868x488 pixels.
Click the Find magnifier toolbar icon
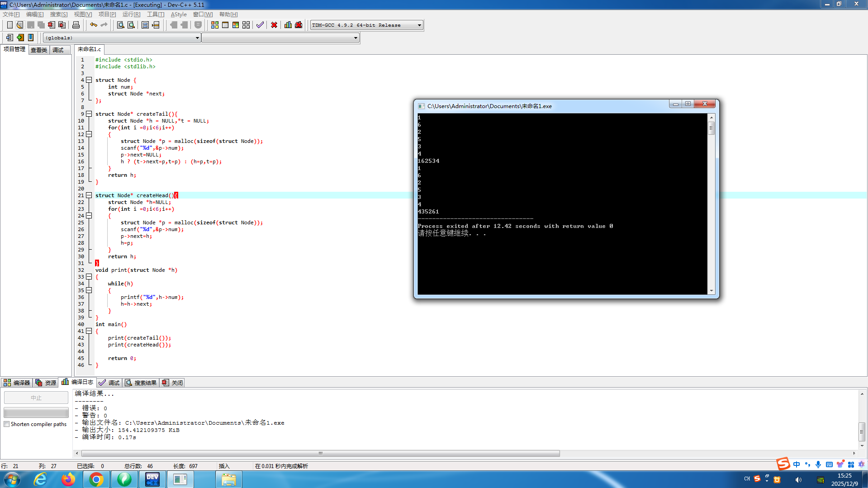coord(121,25)
